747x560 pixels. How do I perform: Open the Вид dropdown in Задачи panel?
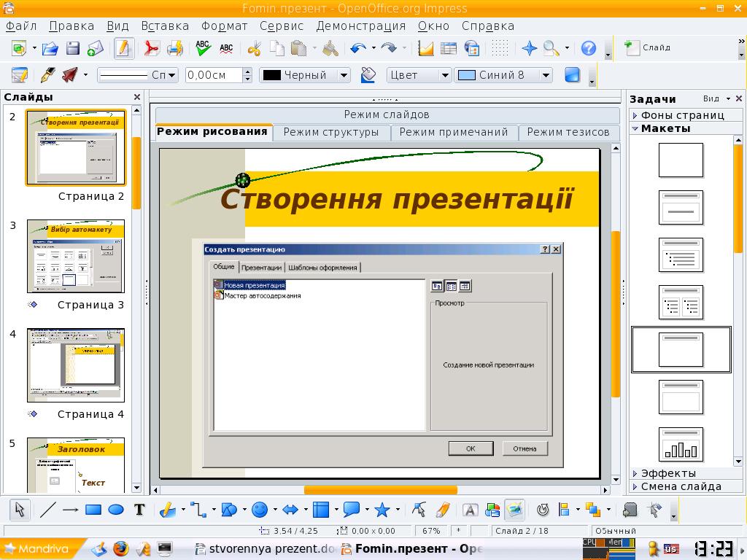pos(716,98)
